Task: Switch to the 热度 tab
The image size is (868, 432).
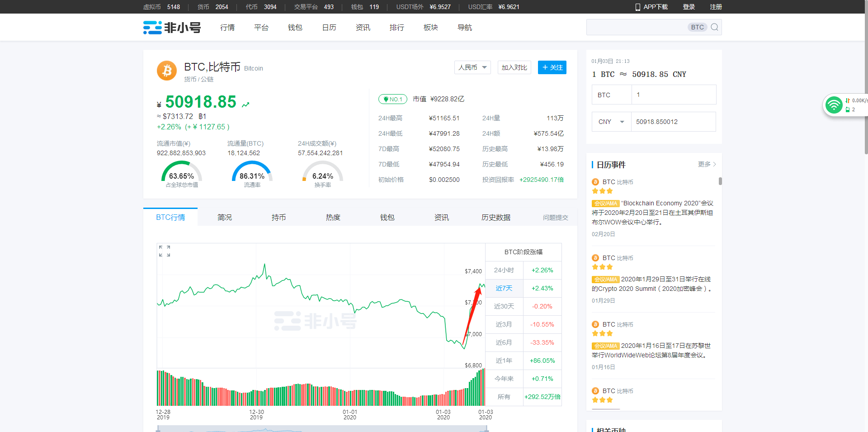Action: [333, 217]
